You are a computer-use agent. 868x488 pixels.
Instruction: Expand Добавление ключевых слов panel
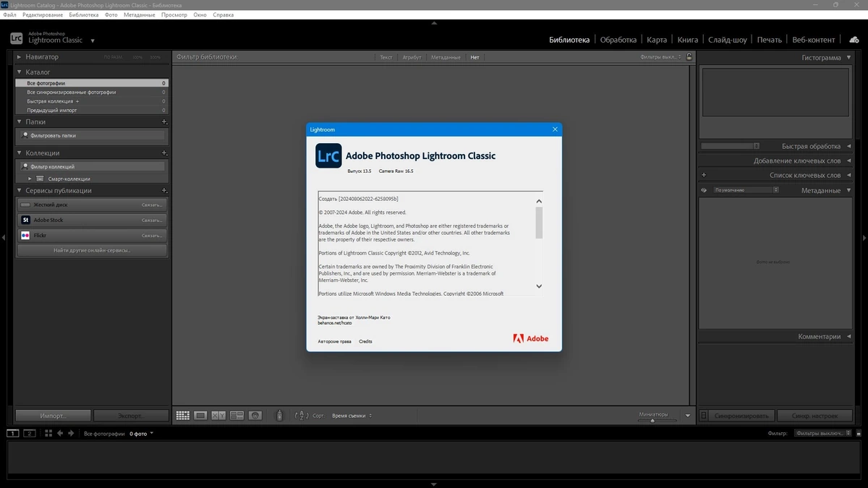848,160
